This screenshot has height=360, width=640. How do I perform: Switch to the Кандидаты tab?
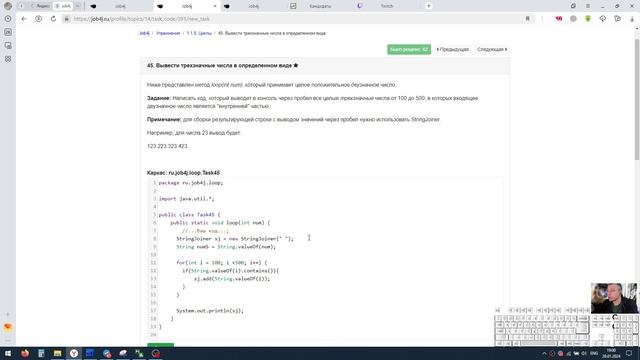coord(320,6)
